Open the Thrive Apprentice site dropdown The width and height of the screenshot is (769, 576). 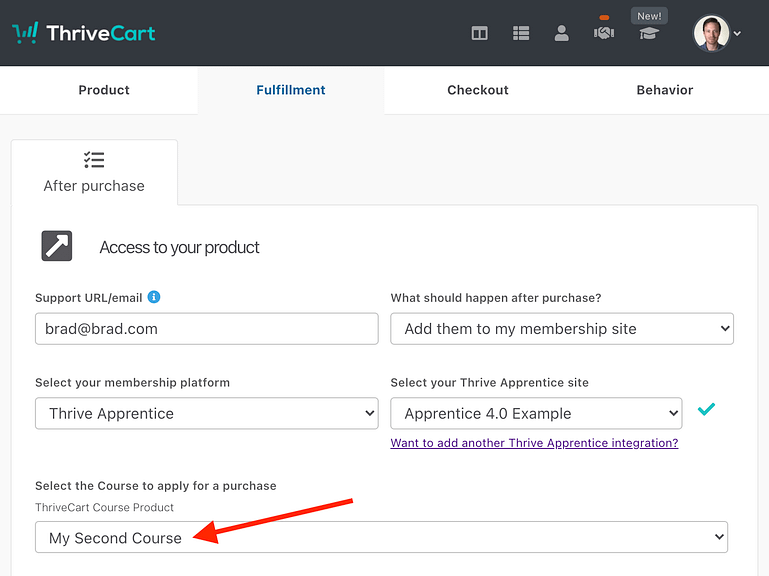[x=536, y=414]
